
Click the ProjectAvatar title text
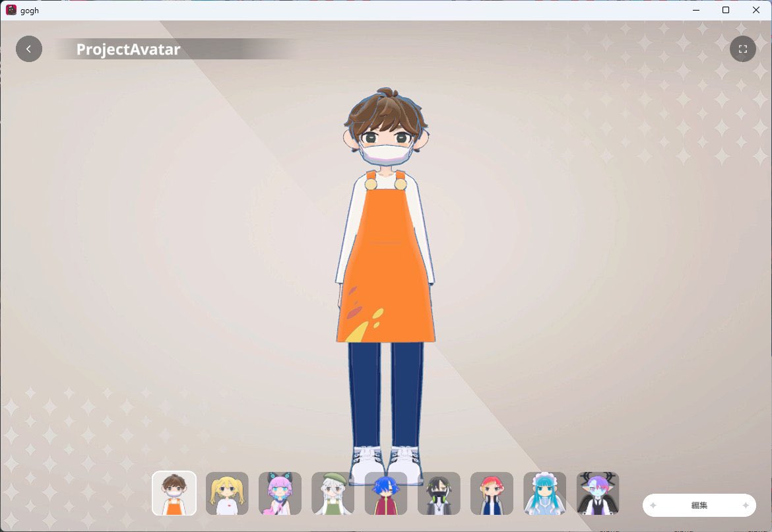coord(129,50)
